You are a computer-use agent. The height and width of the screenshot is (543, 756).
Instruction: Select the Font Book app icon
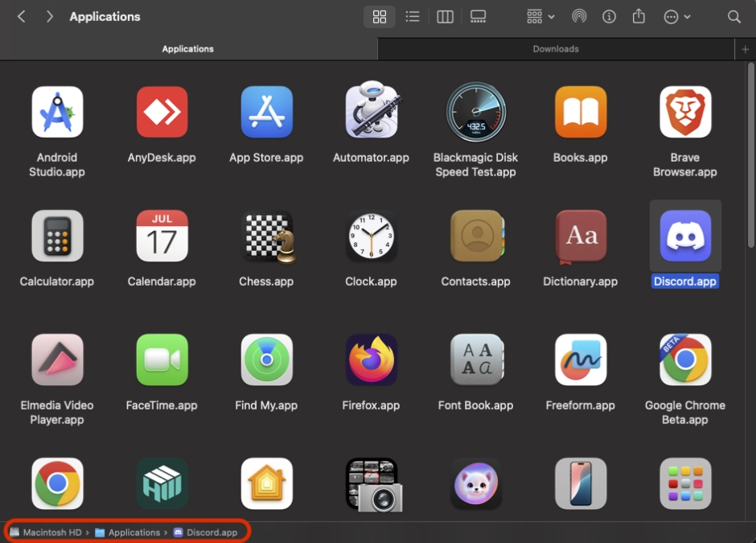(477, 360)
